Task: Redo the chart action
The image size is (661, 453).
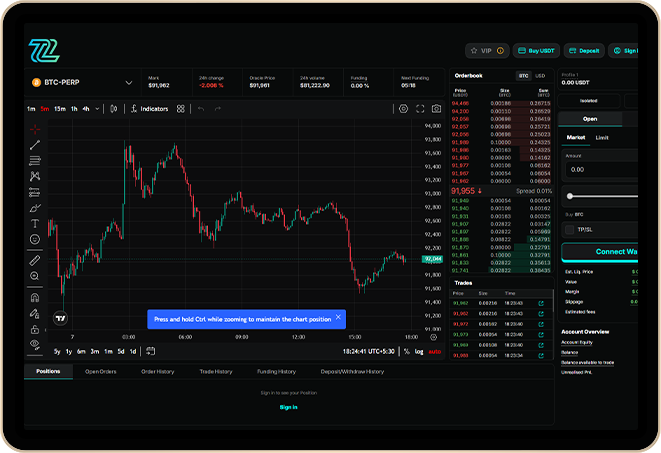Action: click(218, 109)
